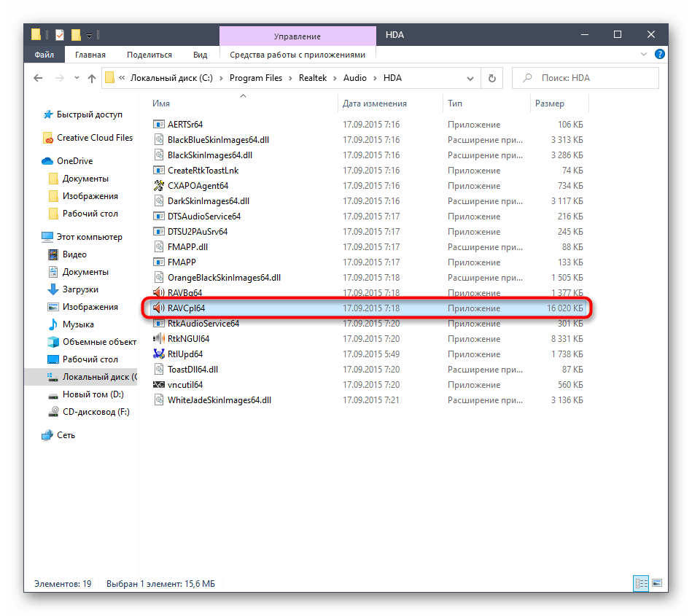692x616 pixels.
Task: Click the Music note icon in sidebar
Action: 53,324
